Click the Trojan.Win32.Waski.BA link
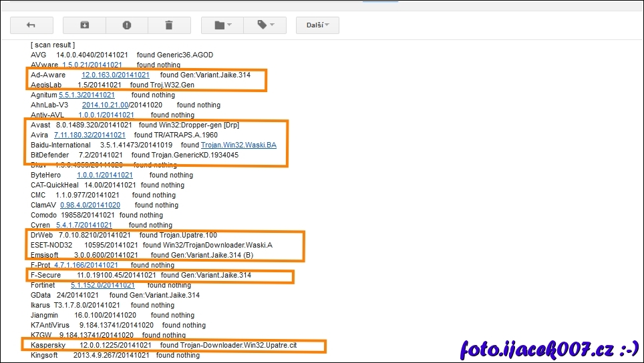Screen dimensions: 644x363 click(238, 145)
